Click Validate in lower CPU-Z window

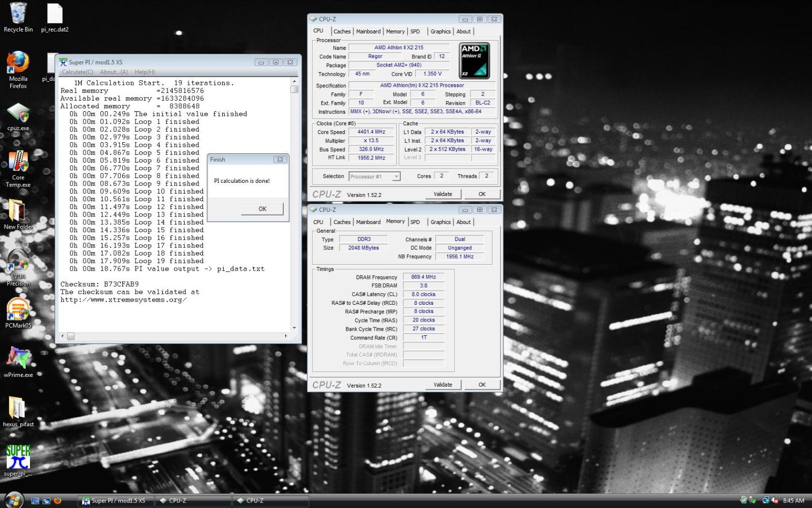click(x=443, y=385)
